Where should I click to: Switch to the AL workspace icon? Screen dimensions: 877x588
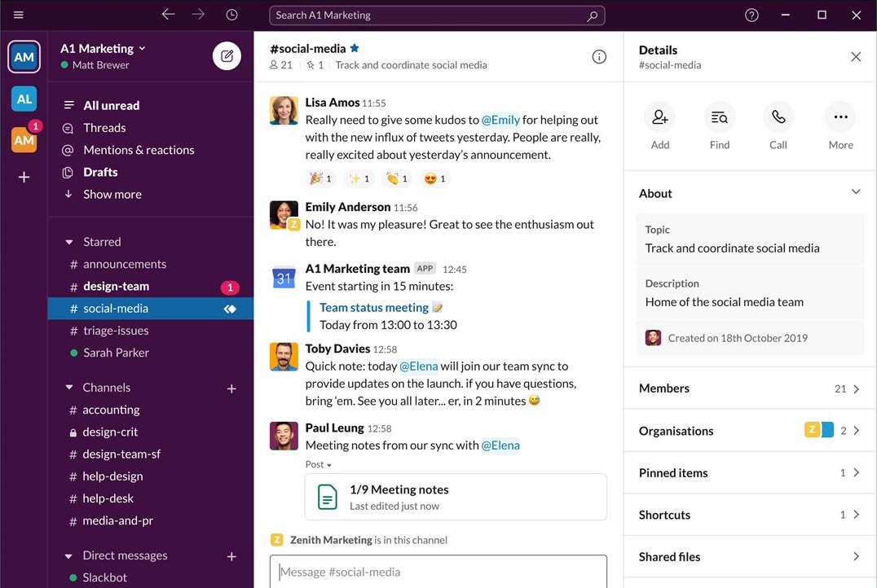(x=24, y=98)
